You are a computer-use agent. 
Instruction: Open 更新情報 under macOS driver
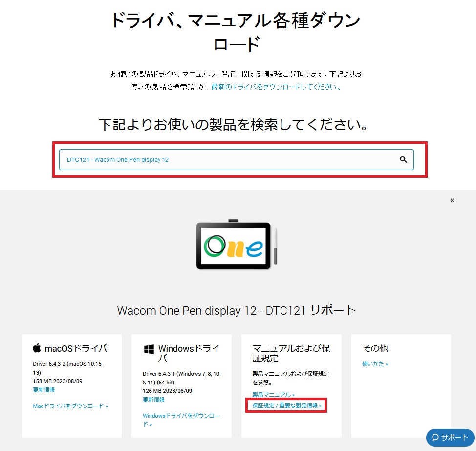(x=43, y=390)
